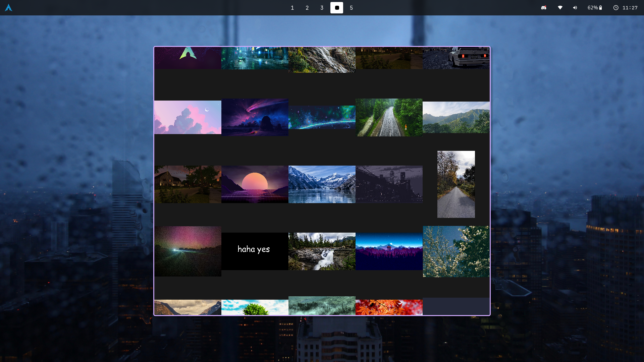Switch to workspace 5
Screen dimensions: 644x362
pos(351,8)
